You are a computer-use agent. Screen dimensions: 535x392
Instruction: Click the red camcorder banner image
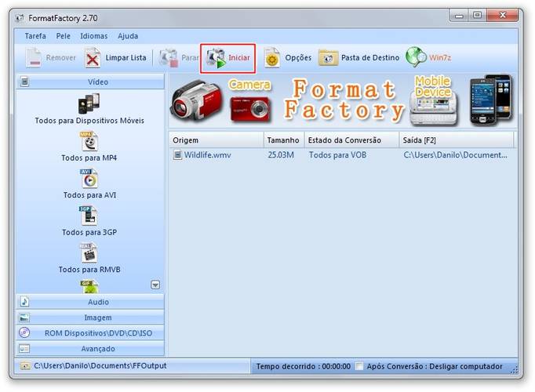coord(197,100)
